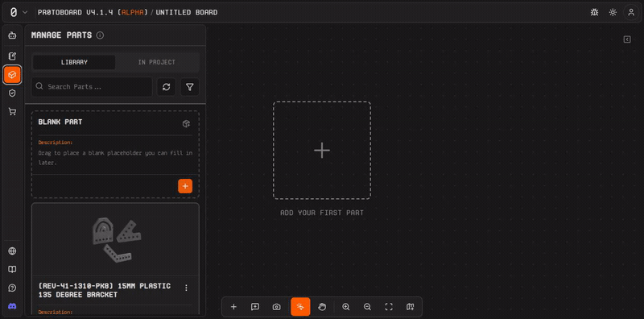Toggle the light/dark theme sun icon

613,12
